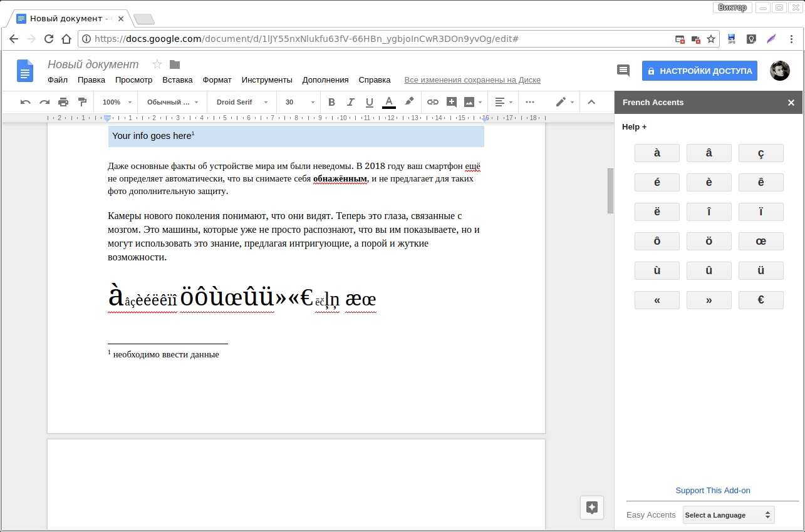Open the Правка menu
Screen dimensions: 805x532
[x=91, y=80]
